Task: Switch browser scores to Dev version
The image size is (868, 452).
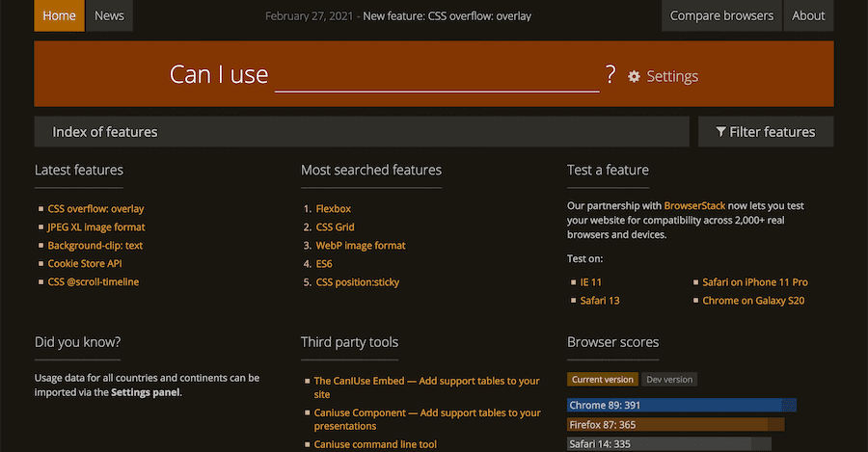Action: pyautogui.click(x=669, y=380)
